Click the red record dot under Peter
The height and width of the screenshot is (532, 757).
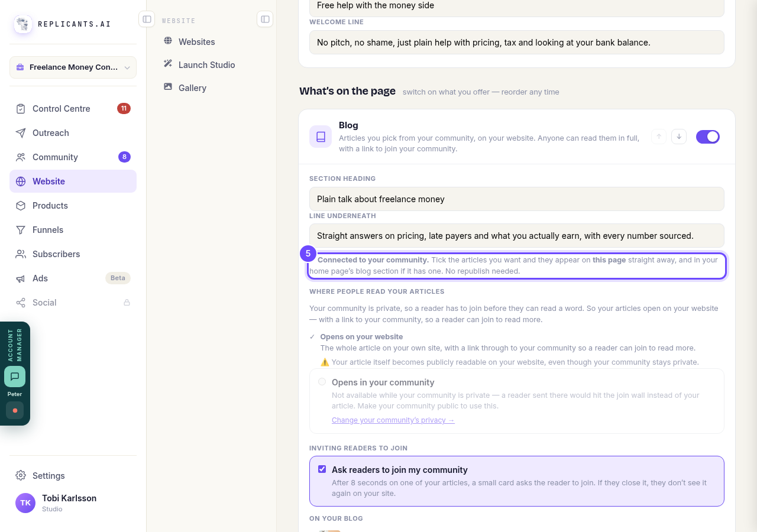(15, 410)
